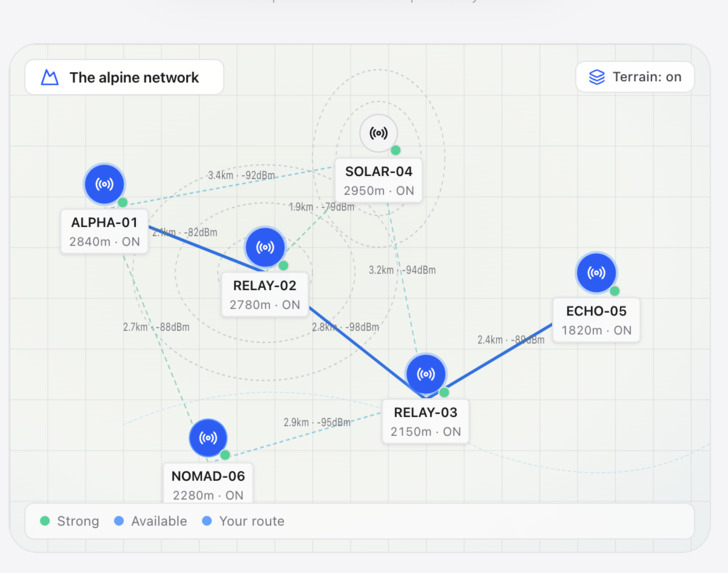
Task: Click the 3.4km · -92dBm link label
Action: pyautogui.click(x=241, y=176)
